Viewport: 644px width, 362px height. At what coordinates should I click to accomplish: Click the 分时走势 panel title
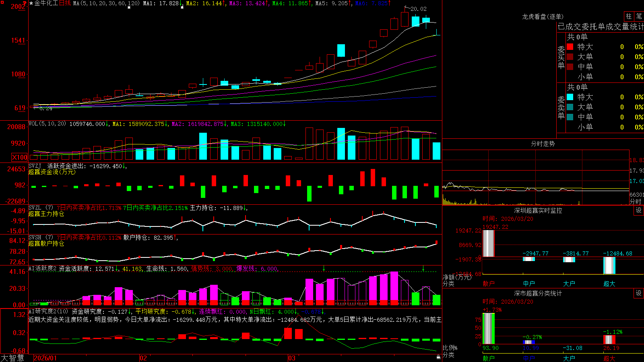click(x=543, y=144)
